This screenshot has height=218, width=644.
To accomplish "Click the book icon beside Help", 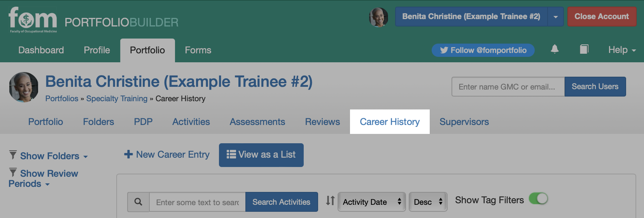I will tap(584, 49).
